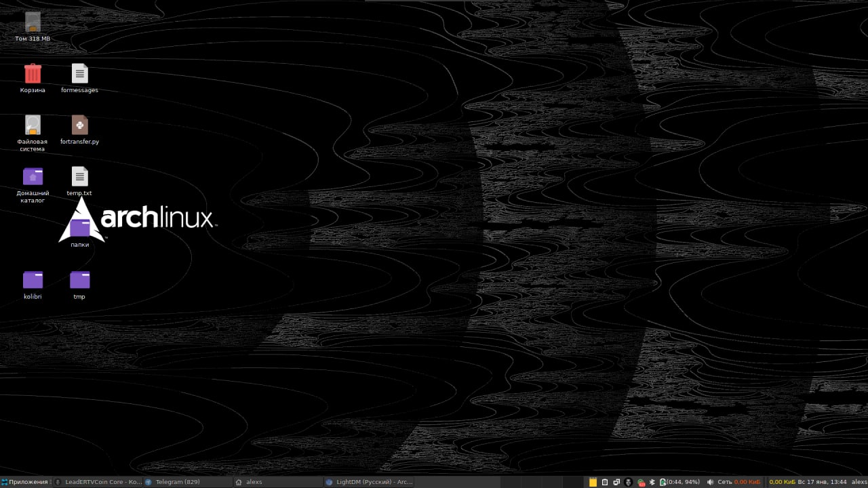
Task: Switch to LightDM (Русский) browser window
Action: pyautogui.click(x=368, y=482)
